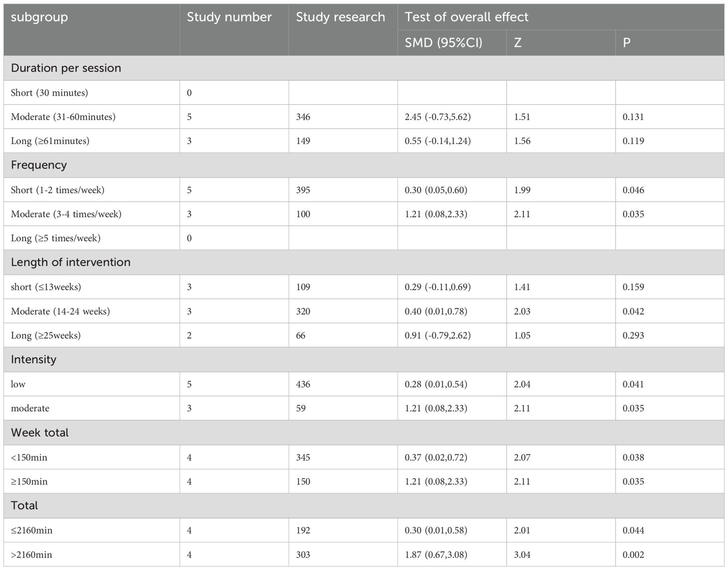
Task: Click the P value 0.038
Action: [x=633, y=458]
